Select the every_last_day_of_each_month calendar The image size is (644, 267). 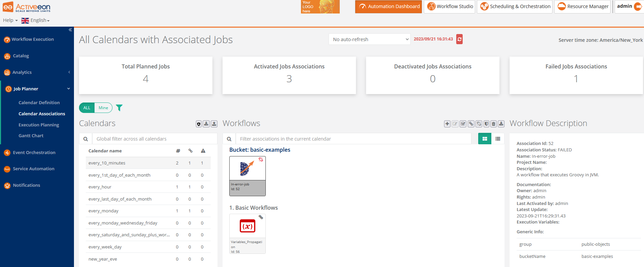pyautogui.click(x=148, y=199)
